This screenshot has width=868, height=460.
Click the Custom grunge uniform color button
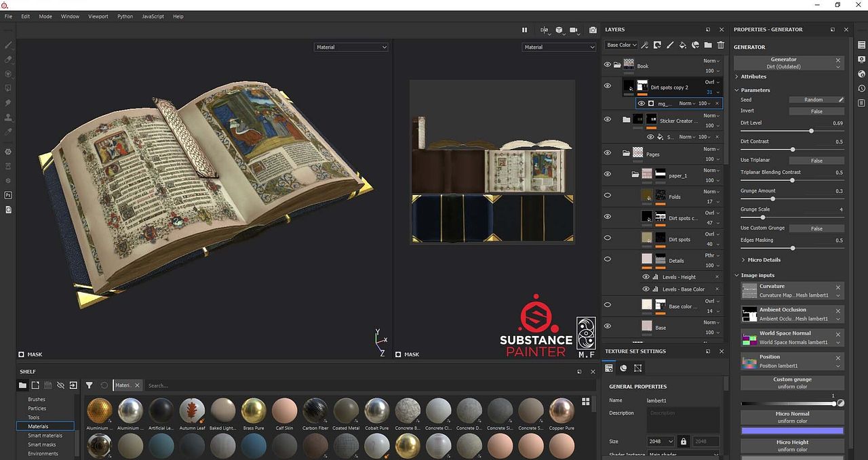coord(792,383)
